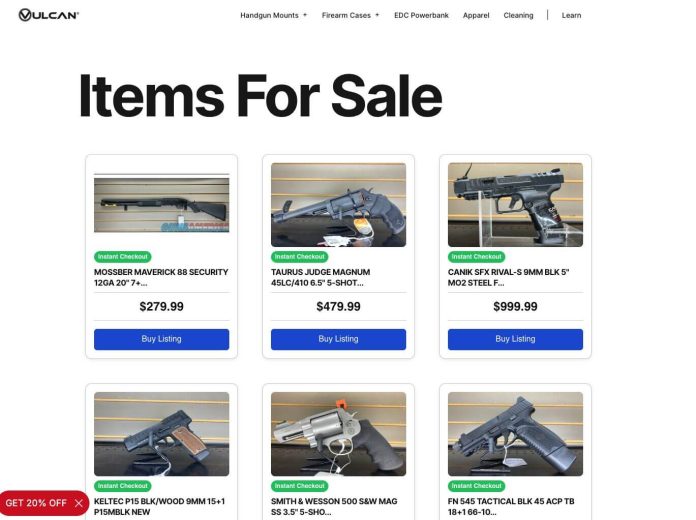Click Instant Checkout badge on Taurus Judge
Image resolution: width=696 pixels, height=520 pixels.
[x=299, y=257]
